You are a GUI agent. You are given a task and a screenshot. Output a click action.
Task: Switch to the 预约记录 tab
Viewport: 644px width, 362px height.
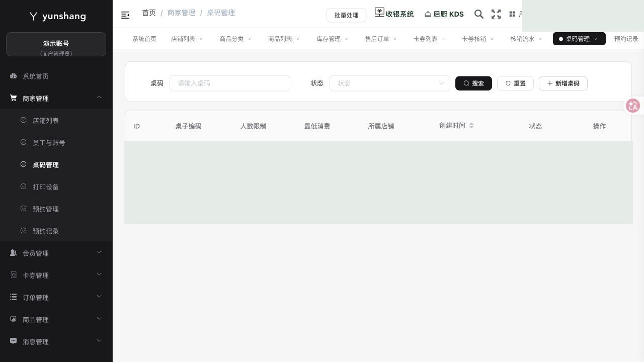[626, 39]
